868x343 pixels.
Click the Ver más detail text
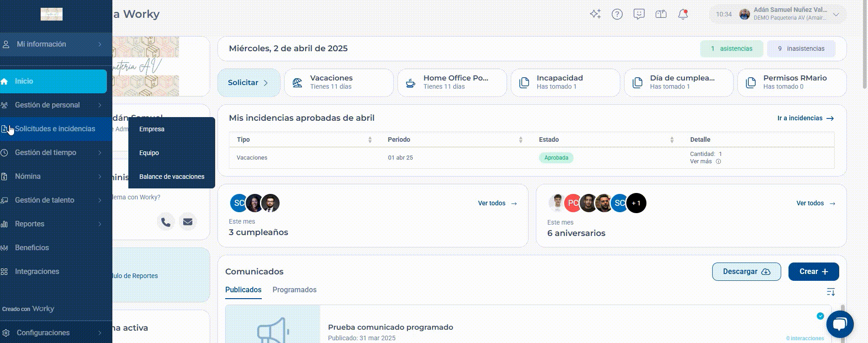(701, 161)
